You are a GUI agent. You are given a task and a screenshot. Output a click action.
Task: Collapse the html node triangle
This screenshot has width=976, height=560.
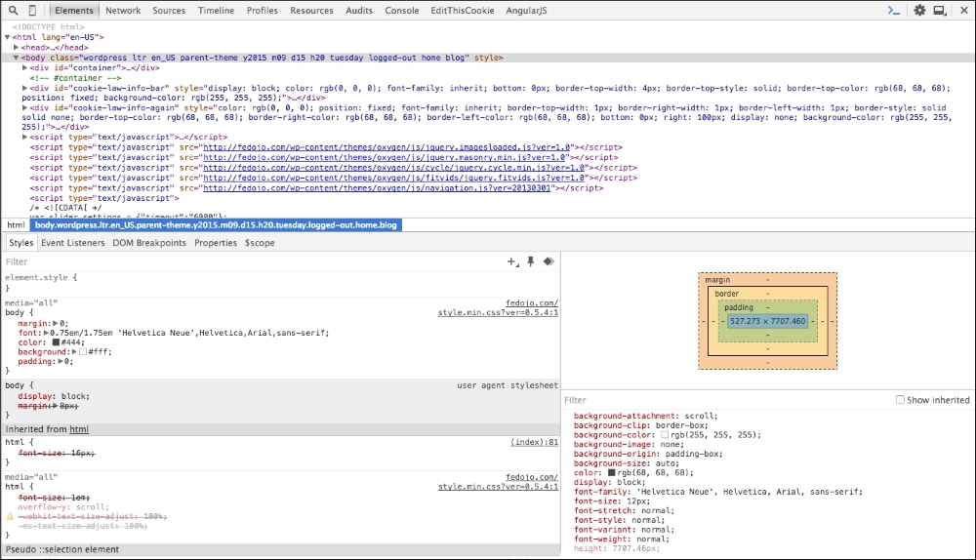pyautogui.click(x=8, y=37)
